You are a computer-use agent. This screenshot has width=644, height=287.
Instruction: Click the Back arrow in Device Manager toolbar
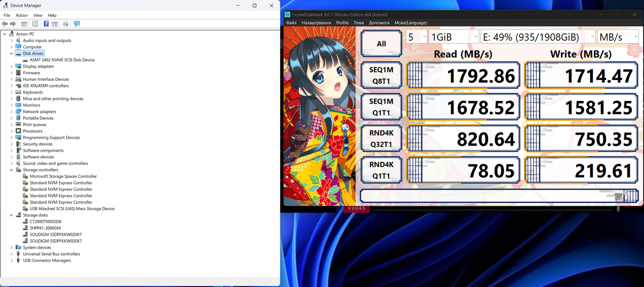click(5, 24)
